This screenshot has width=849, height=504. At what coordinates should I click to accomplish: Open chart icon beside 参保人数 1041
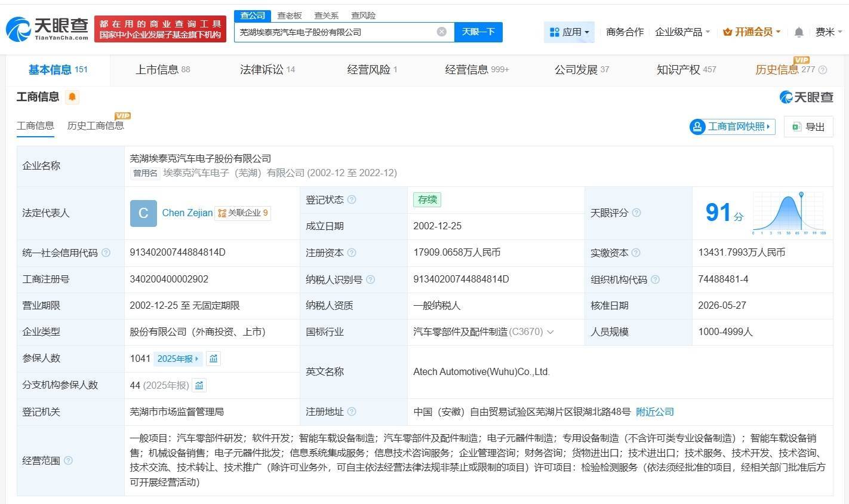coord(213,358)
